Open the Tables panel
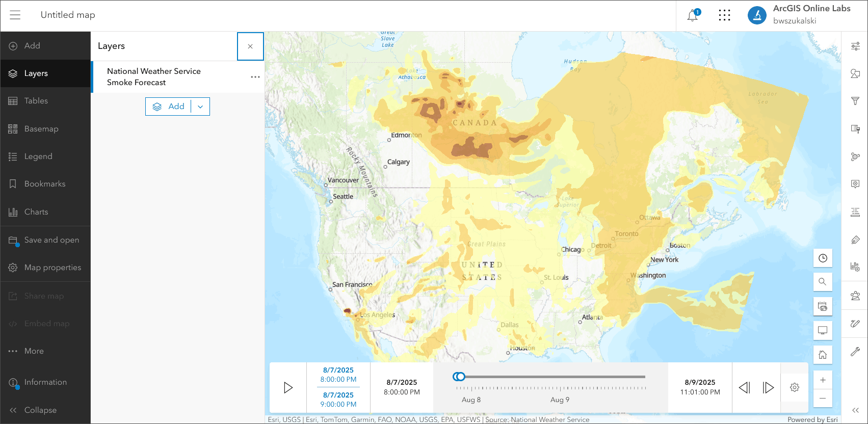Viewport: 868px width, 424px height. pyautogui.click(x=45, y=101)
